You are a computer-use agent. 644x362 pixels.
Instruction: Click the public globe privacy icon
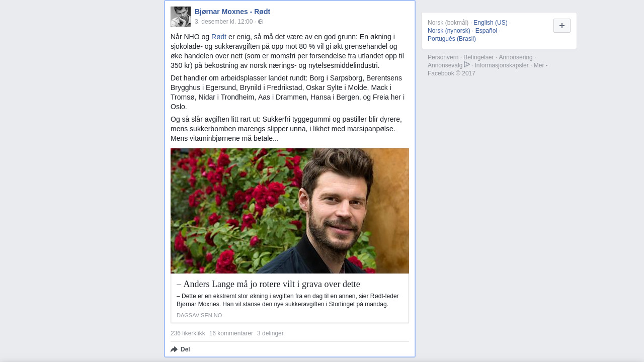tap(261, 22)
